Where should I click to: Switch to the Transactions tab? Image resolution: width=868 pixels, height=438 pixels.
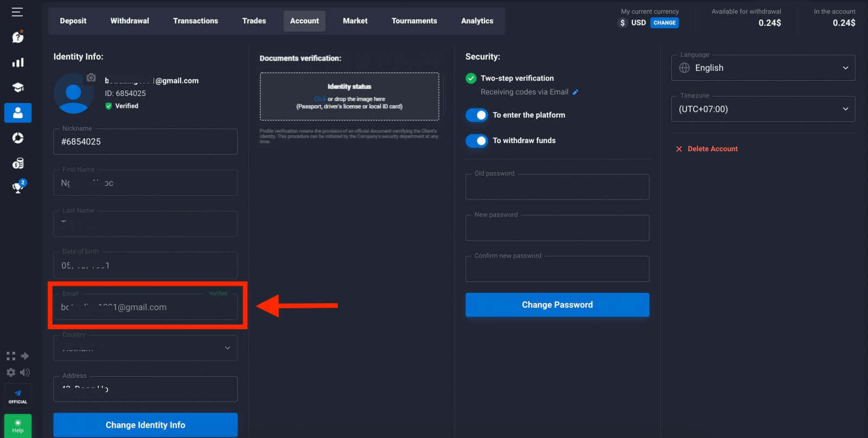195,21
